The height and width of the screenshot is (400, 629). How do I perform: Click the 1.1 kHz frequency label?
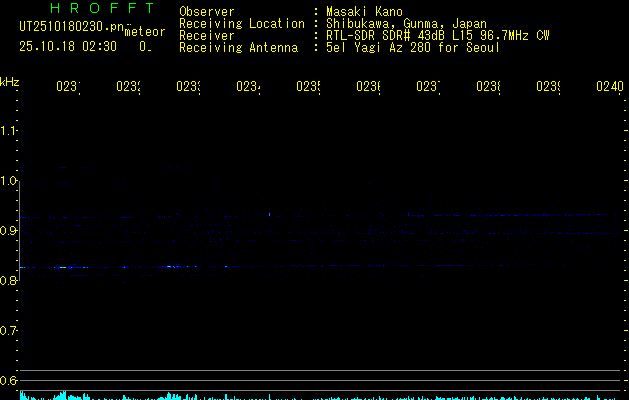(x=8, y=131)
